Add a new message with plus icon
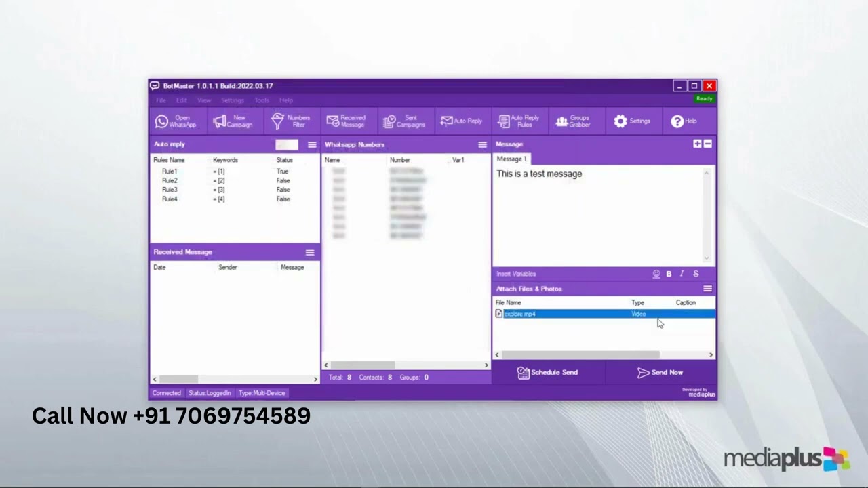Screen dimensions: 868x488 (697, 144)
